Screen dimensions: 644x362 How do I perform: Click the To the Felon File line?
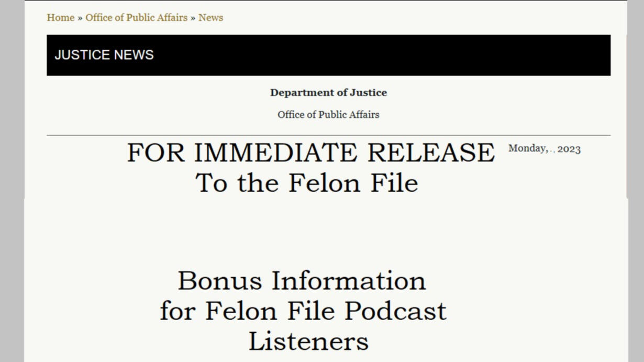pyautogui.click(x=307, y=183)
